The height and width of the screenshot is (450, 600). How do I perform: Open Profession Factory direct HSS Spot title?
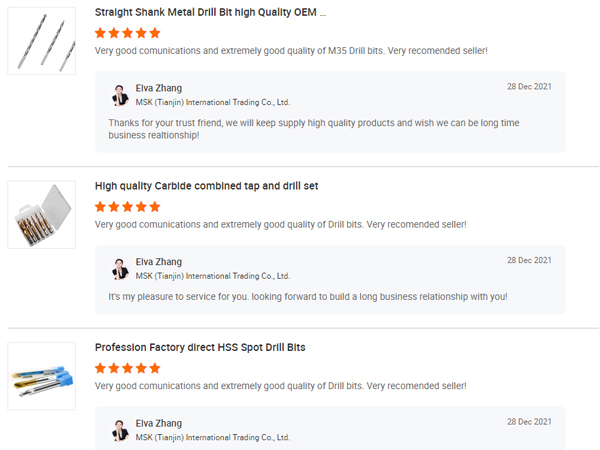pos(200,347)
